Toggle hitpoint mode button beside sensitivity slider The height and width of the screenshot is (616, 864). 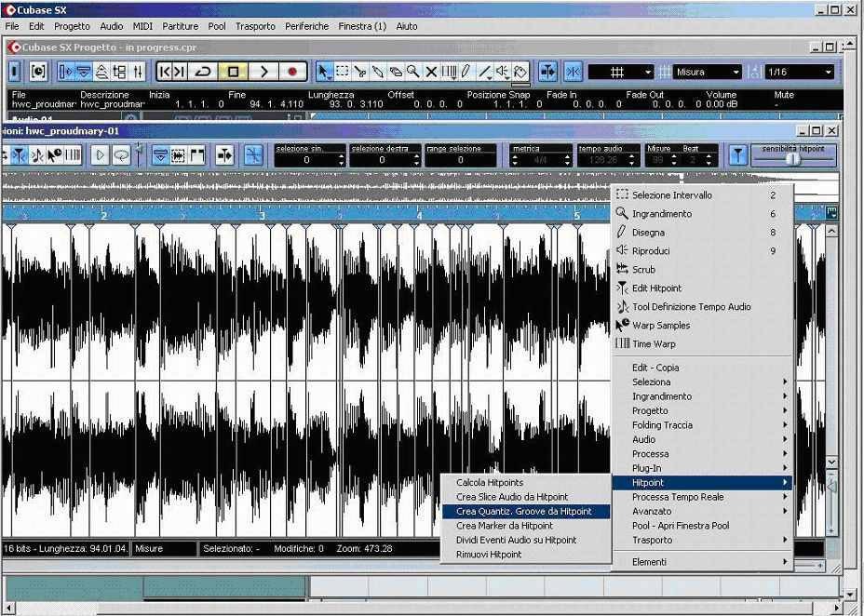point(737,155)
